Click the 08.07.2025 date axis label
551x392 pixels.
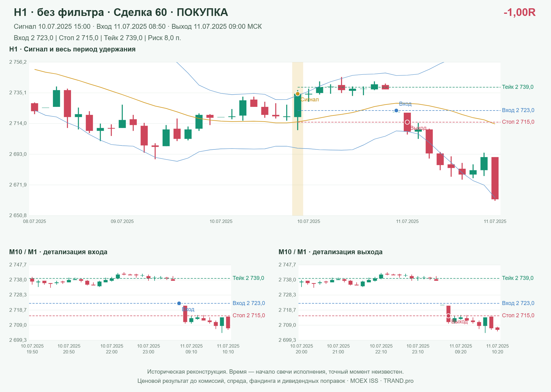pyautogui.click(x=35, y=221)
